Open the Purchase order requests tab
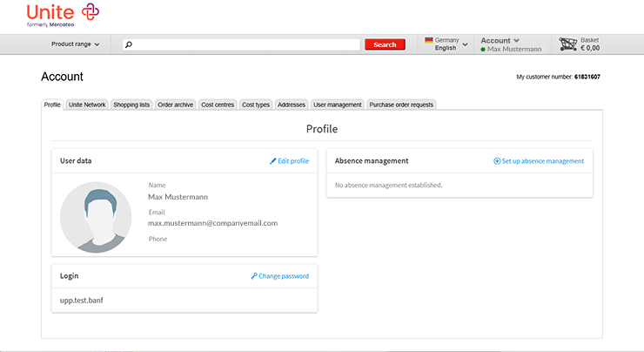Screen dimensions: 644x352 pyautogui.click(x=401, y=105)
